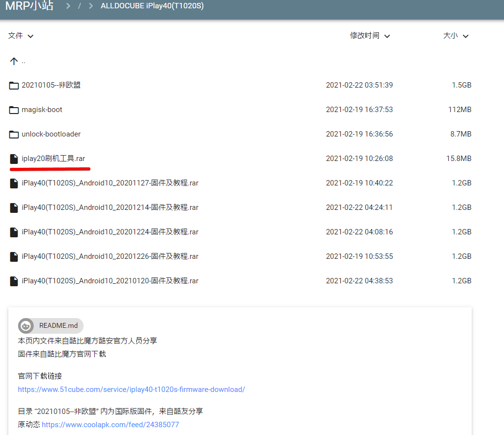Screen dimensions: 504x435
Task: Sort list by 修改时间 column
Action: (370, 36)
